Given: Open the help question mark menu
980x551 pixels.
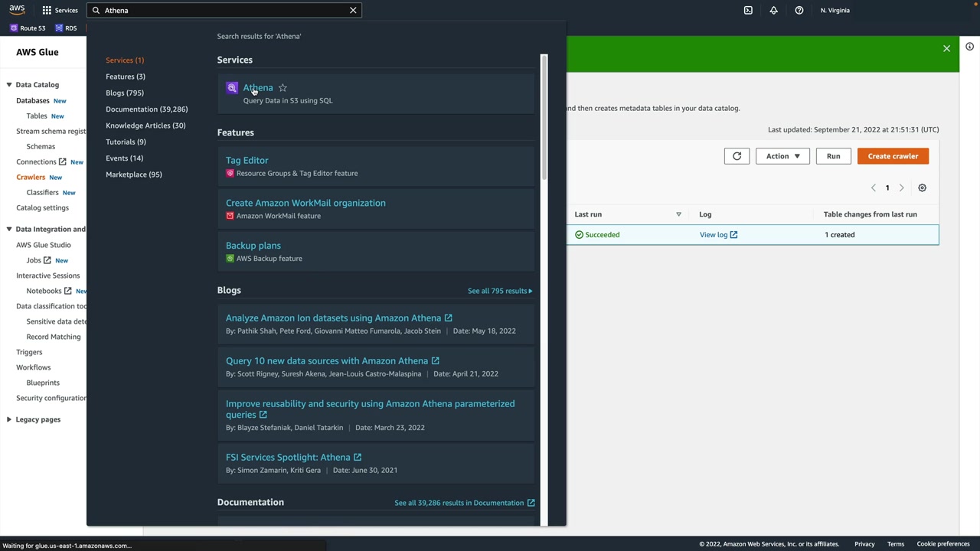Looking at the screenshot, I should coord(799,10).
